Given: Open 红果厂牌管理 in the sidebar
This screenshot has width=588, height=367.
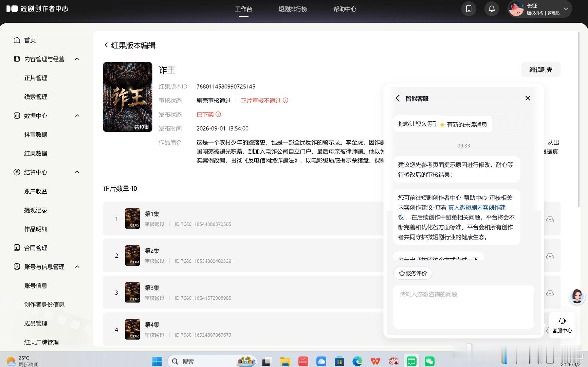Looking at the screenshot, I should tap(41, 342).
